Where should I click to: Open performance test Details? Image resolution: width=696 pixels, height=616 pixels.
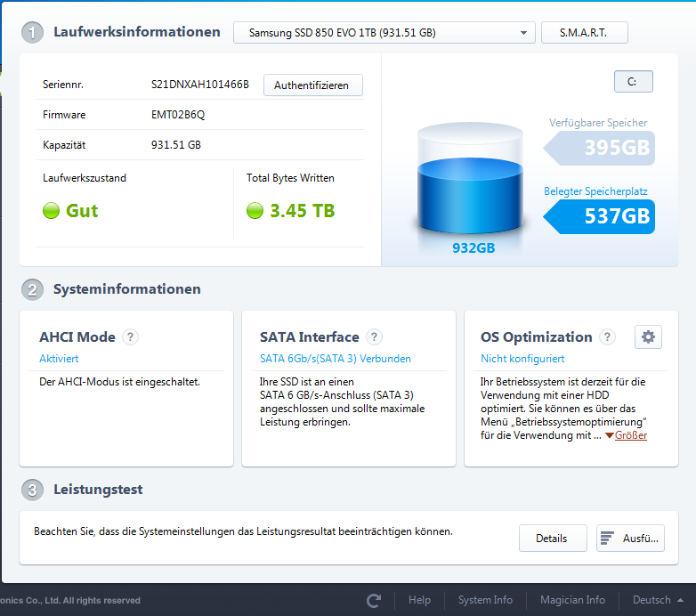coord(553,539)
